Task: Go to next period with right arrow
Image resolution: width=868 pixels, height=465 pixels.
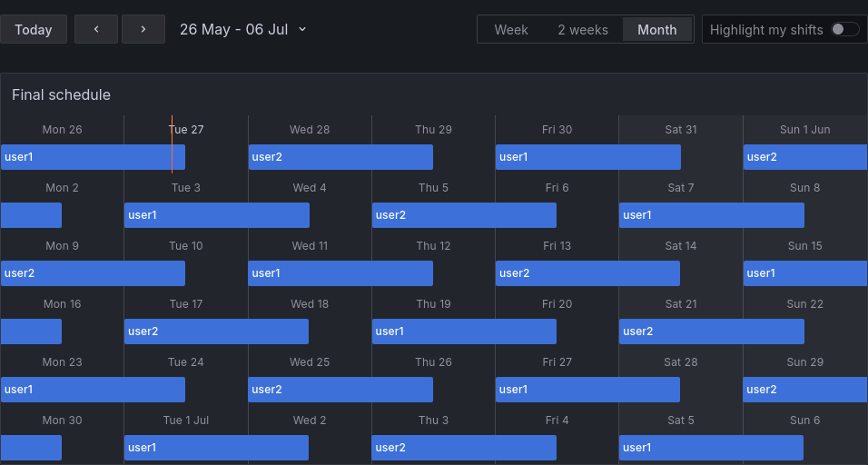Action: [143, 29]
